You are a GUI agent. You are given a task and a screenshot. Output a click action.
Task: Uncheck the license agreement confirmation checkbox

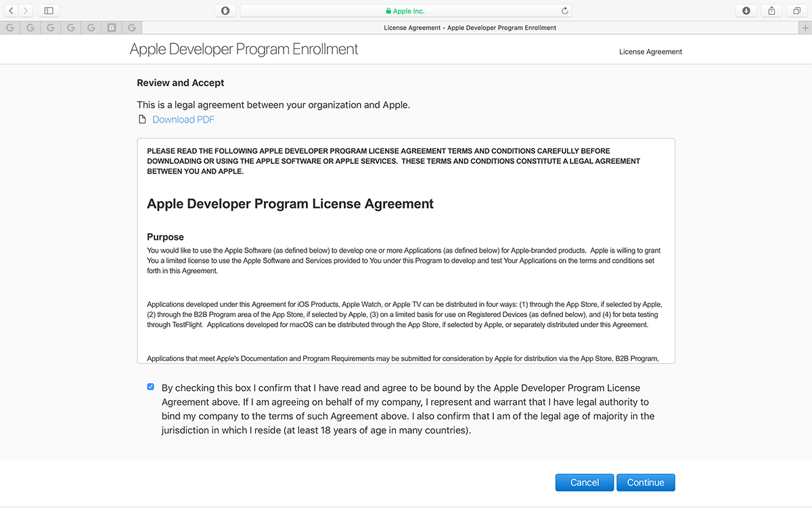pos(150,387)
